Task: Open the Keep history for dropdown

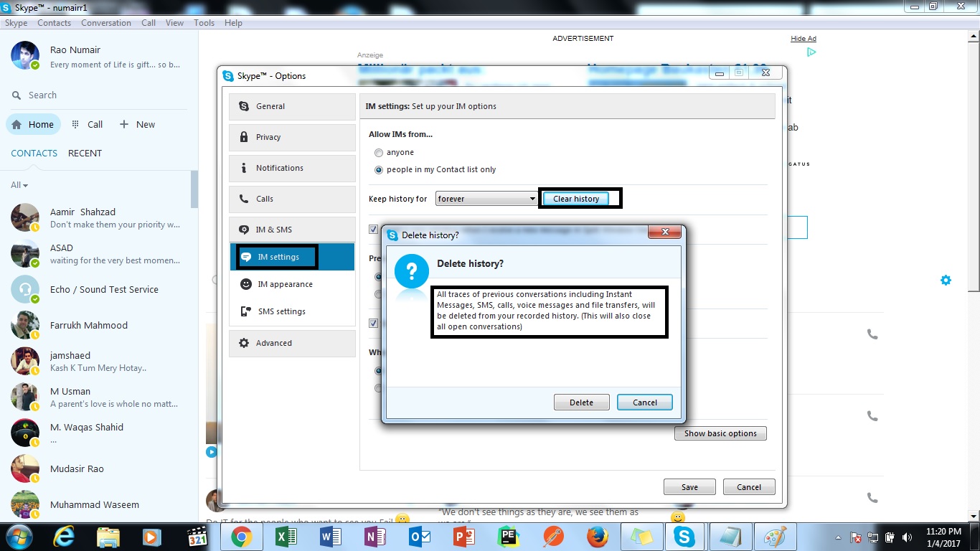Action: click(486, 199)
